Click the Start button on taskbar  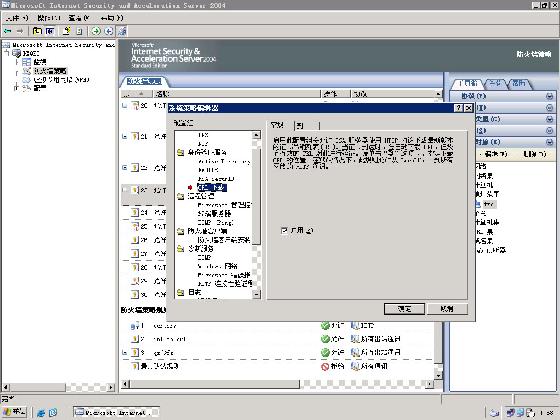click(x=14, y=412)
